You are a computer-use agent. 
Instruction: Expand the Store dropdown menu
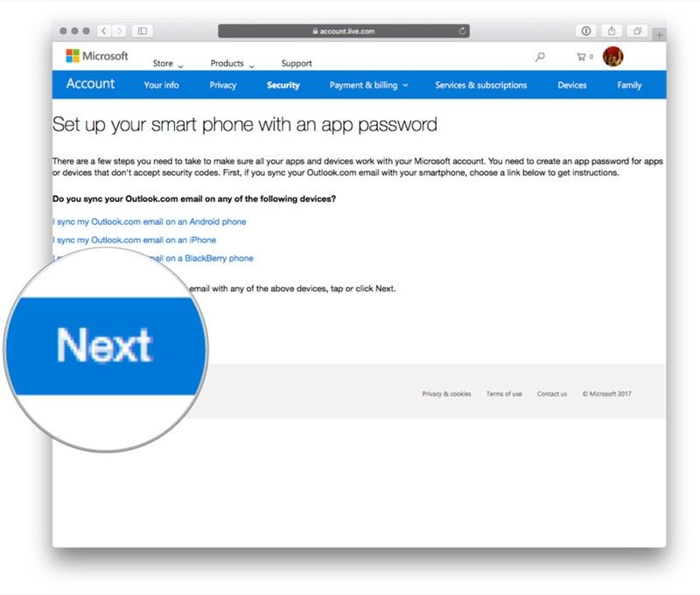(168, 64)
